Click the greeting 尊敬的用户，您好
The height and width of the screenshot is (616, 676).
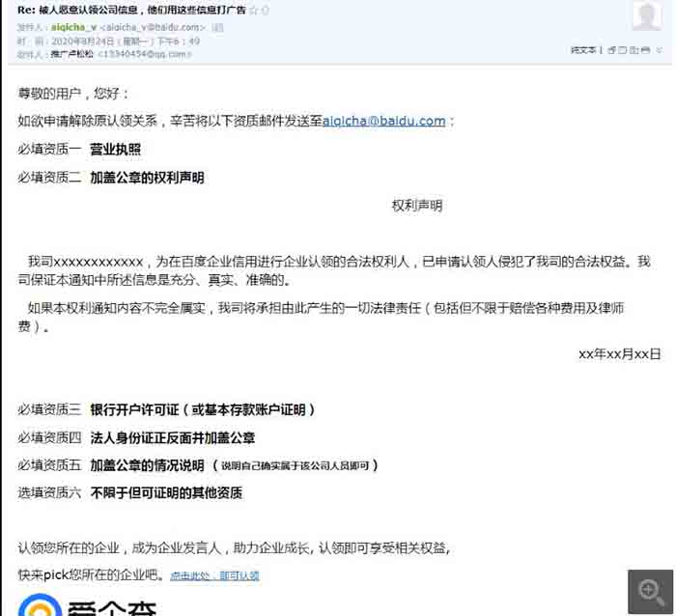coord(72,94)
